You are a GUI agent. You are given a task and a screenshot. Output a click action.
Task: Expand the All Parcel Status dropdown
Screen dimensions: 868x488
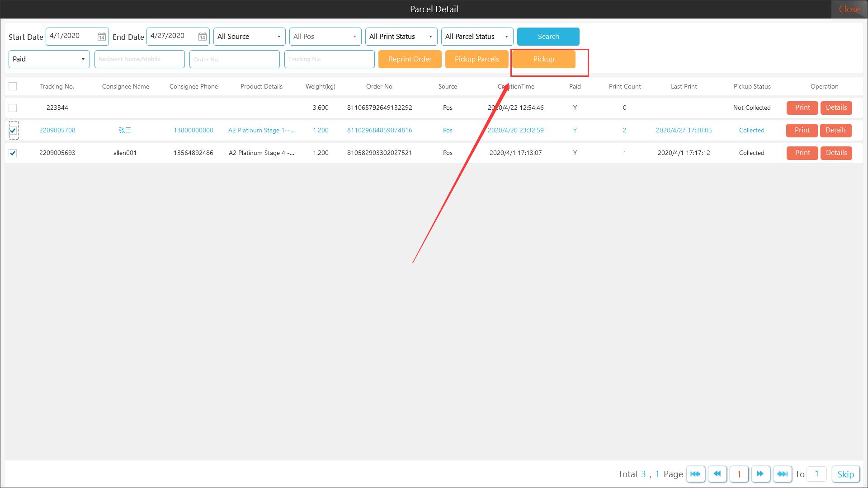point(477,37)
